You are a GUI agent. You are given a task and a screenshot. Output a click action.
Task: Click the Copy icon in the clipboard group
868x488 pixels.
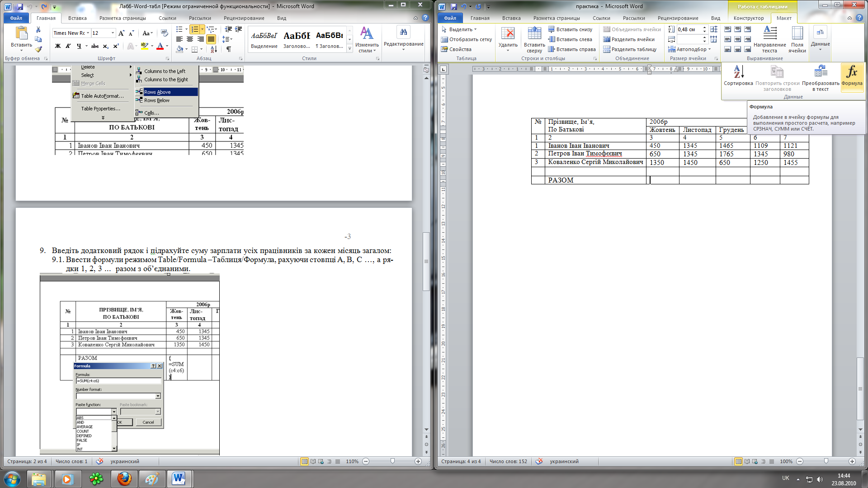point(38,39)
